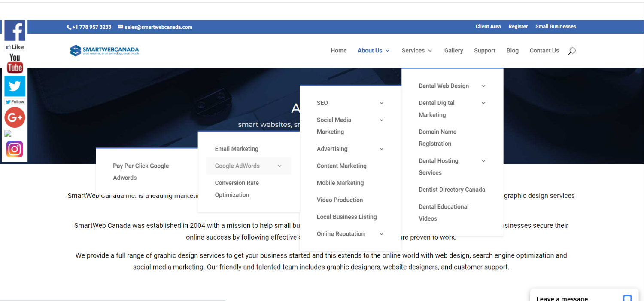Click the broken image icon in sidebar
Viewport: 644px width, 301px height.
pos(8,134)
